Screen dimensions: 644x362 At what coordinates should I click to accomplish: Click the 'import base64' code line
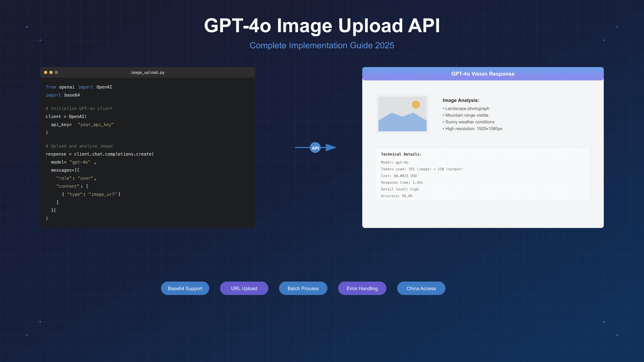click(63, 95)
